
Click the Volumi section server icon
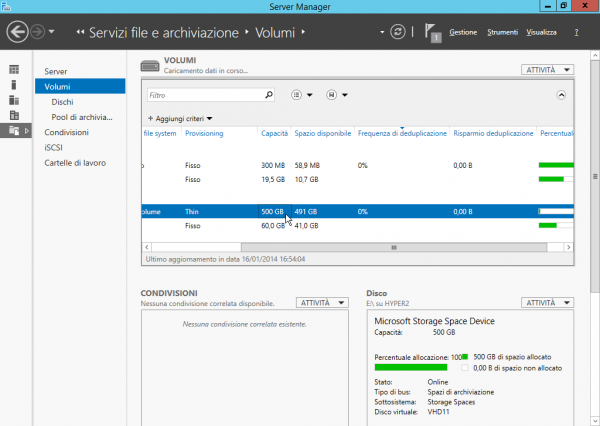(x=150, y=66)
